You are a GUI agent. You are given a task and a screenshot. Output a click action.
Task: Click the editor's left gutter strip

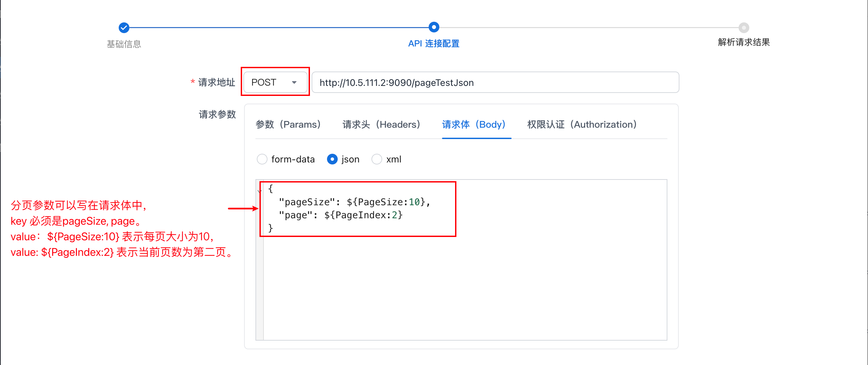pos(259,286)
